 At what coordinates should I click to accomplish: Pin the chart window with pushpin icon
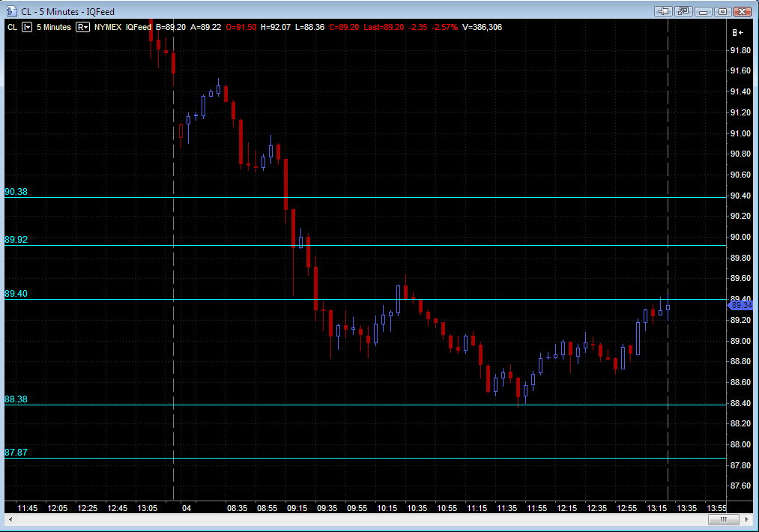663,11
